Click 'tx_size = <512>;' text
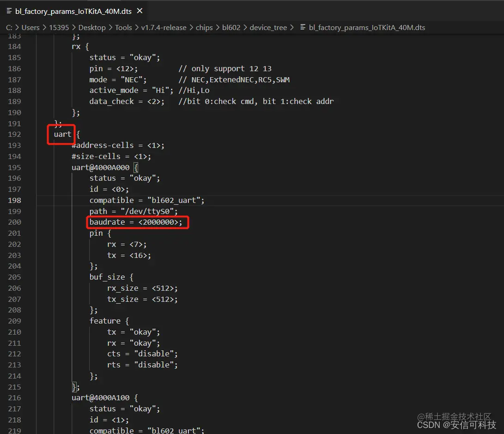 pos(142,300)
